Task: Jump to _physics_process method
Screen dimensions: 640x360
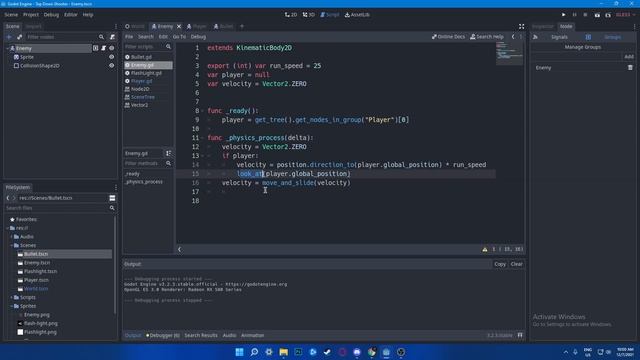Action: (x=144, y=182)
